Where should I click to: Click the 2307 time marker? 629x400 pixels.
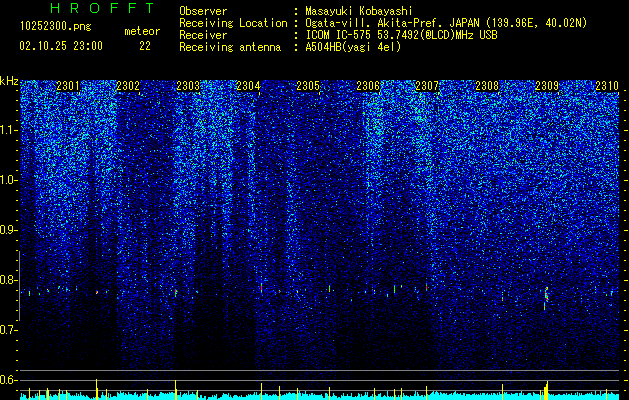tap(427, 86)
